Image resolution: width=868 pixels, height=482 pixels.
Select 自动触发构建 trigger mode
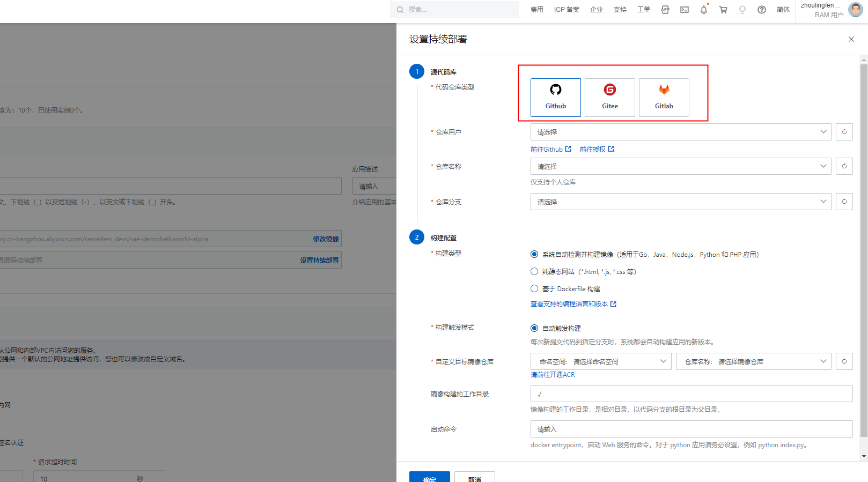pyautogui.click(x=534, y=328)
